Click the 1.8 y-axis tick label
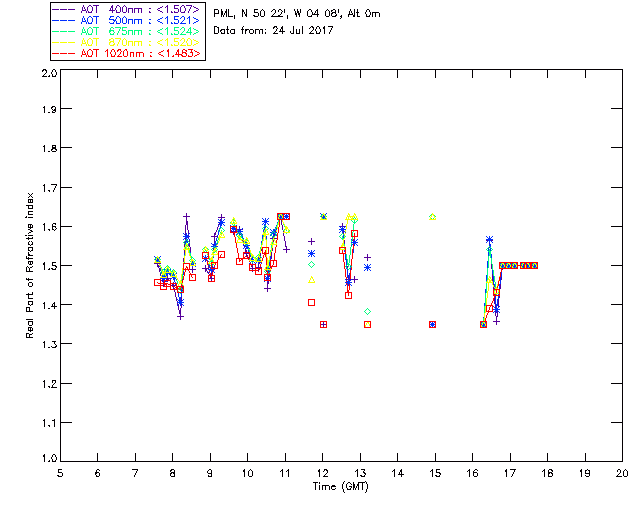The height and width of the screenshot is (512, 640). point(49,148)
